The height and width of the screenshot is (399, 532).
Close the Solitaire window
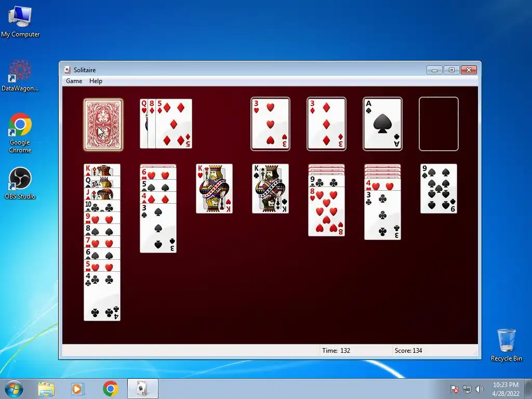coord(469,70)
